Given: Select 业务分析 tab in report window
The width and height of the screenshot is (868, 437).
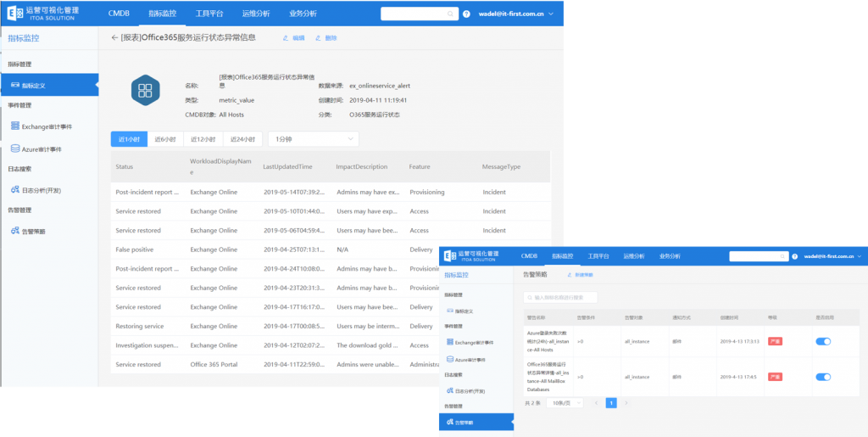Looking at the screenshot, I should point(303,14).
